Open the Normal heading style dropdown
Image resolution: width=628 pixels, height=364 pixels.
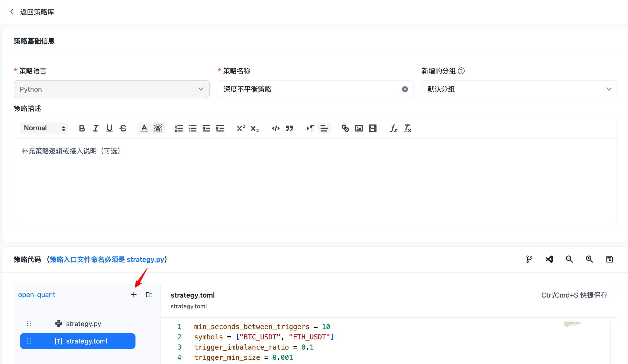pos(44,128)
